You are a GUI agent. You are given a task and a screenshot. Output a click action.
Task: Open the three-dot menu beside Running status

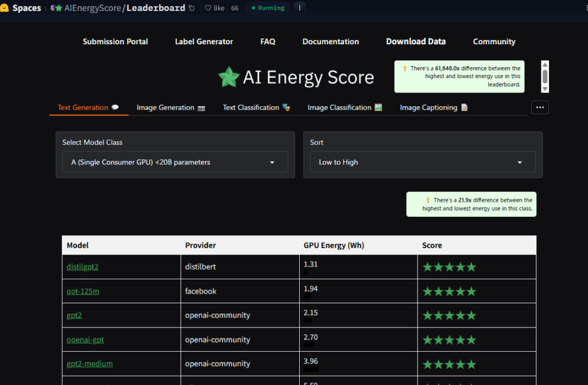click(299, 8)
